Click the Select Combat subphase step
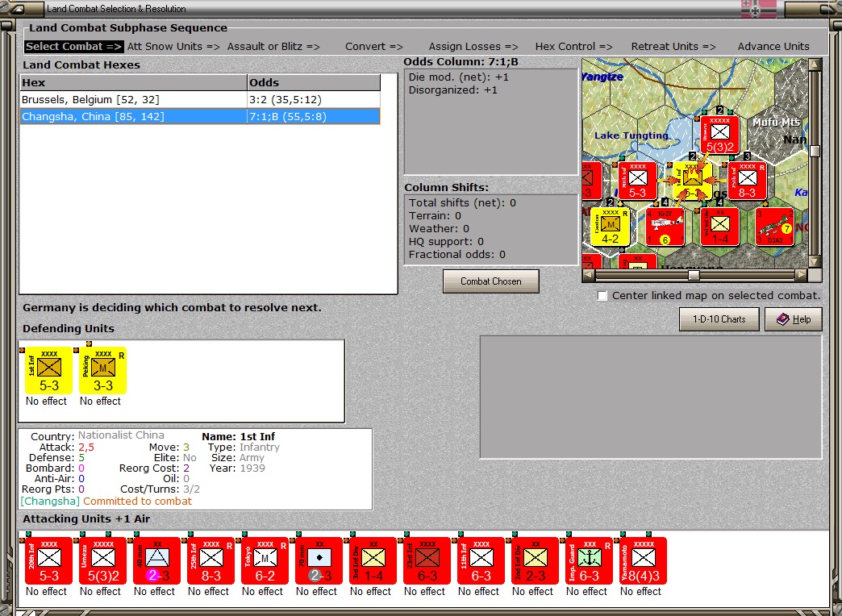This screenshot has width=842, height=616. pyautogui.click(x=74, y=47)
